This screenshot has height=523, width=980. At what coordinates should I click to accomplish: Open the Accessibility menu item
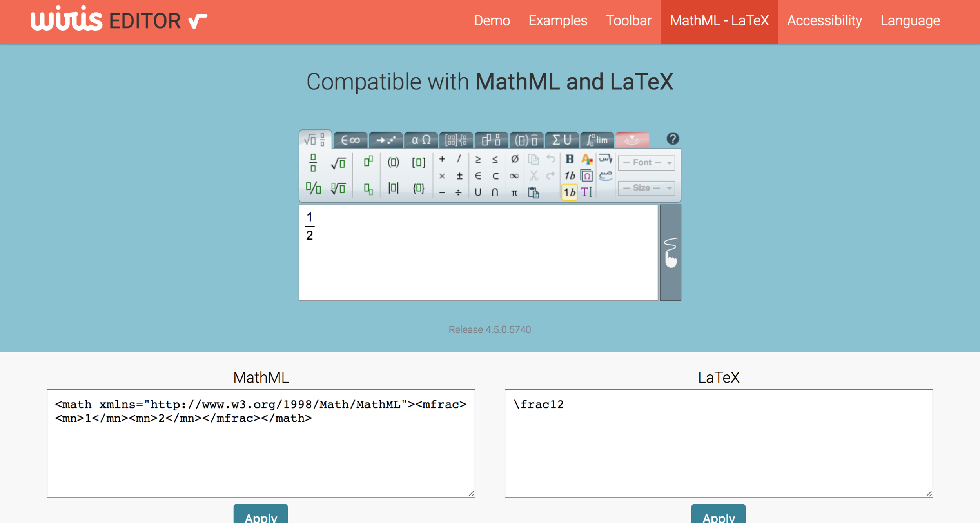pos(824,21)
